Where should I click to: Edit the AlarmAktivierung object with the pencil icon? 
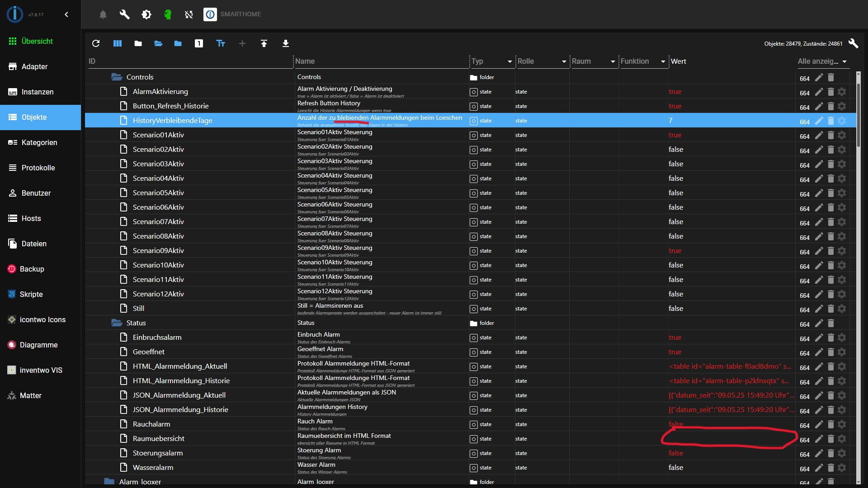[819, 92]
